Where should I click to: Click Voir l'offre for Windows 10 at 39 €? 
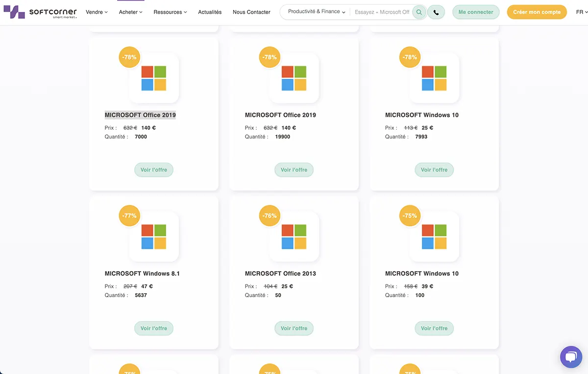click(434, 328)
